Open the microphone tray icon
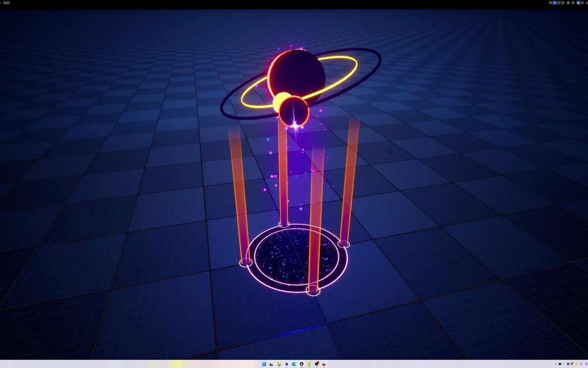 (581, 364)
